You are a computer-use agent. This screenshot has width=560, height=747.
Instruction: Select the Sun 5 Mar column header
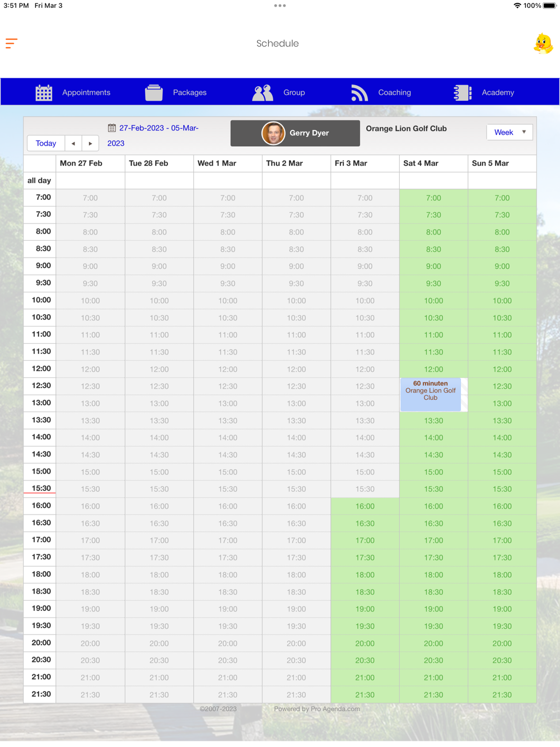[502, 164]
